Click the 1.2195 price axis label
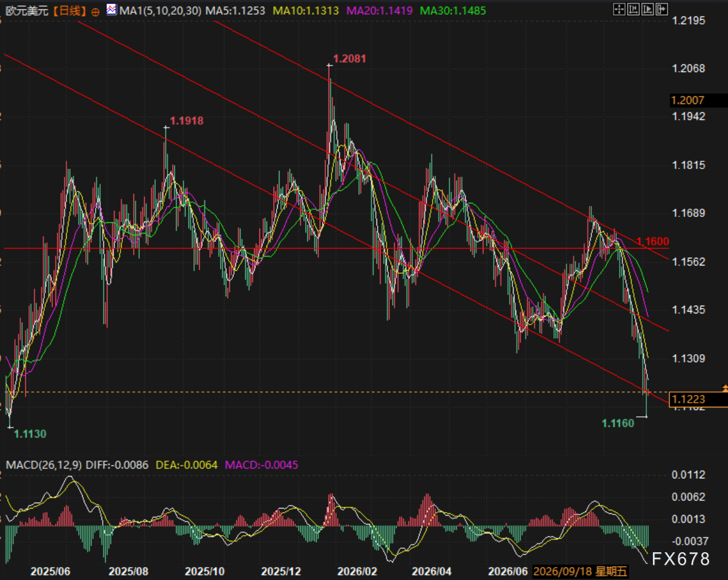Image resolution: width=728 pixels, height=580 pixels. click(x=689, y=20)
